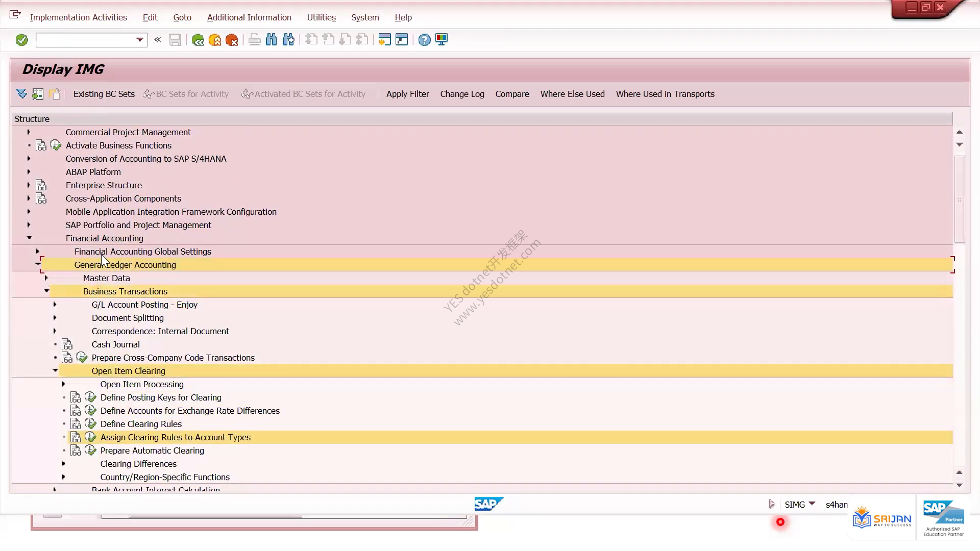
Task: Open the Utilities menu
Action: click(x=322, y=17)
